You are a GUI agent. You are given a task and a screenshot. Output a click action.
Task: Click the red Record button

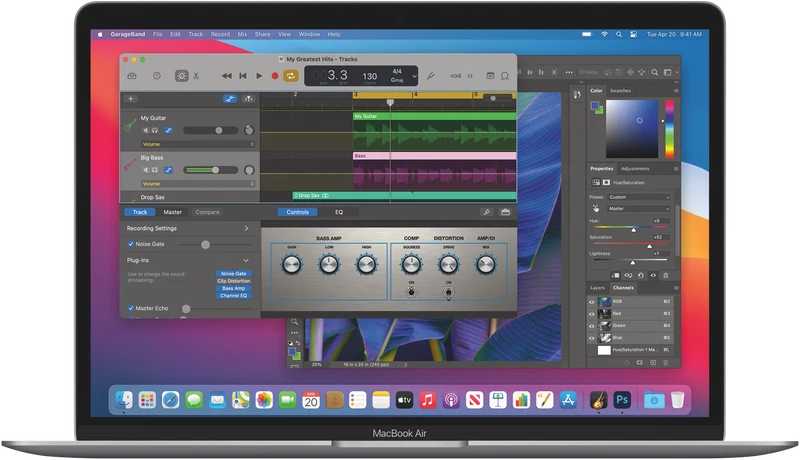click(x=274, y=76)
